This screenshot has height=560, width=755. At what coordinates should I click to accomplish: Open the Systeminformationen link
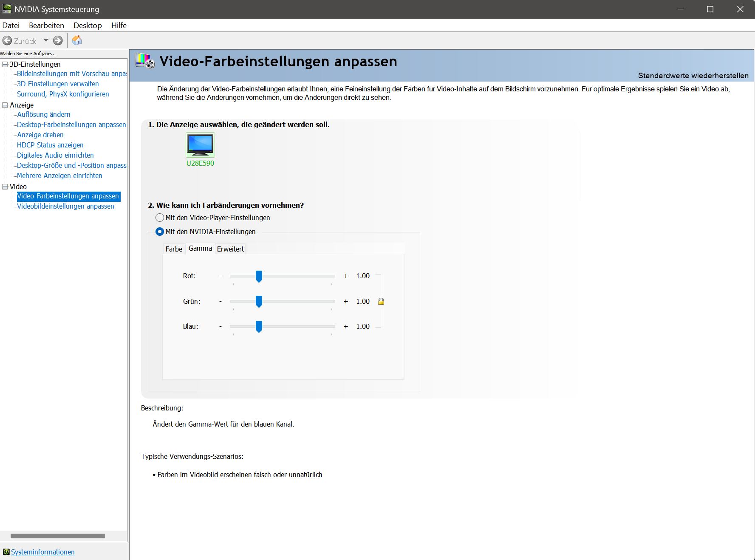pyautogui.click(x=43, y=552)
